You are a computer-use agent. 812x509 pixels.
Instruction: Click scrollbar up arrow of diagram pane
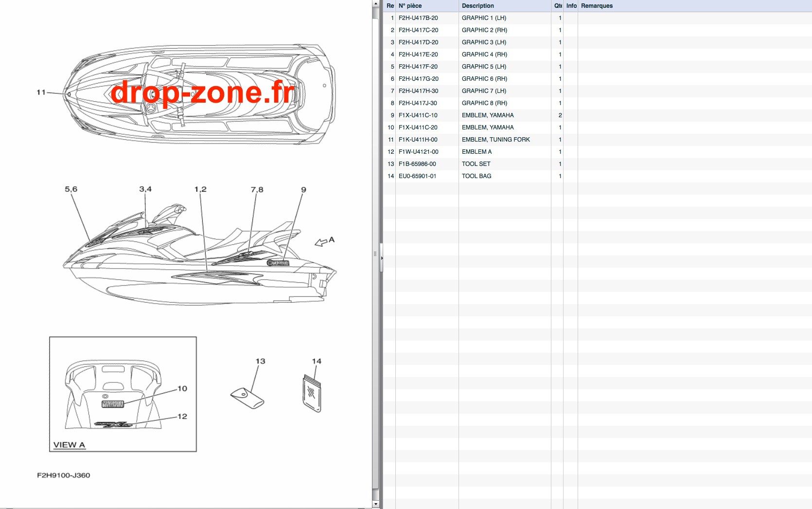pyautogui.click(x=375, y=3)
